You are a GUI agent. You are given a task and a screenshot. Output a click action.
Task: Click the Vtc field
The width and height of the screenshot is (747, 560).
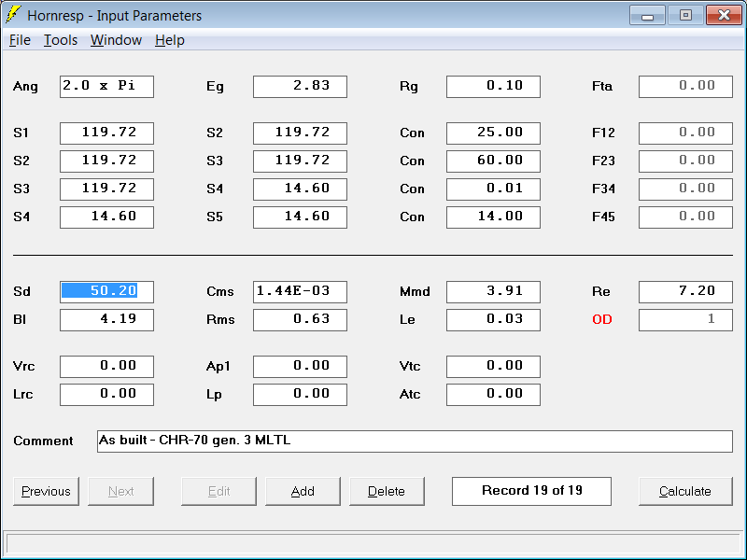[x=493, y=367]
